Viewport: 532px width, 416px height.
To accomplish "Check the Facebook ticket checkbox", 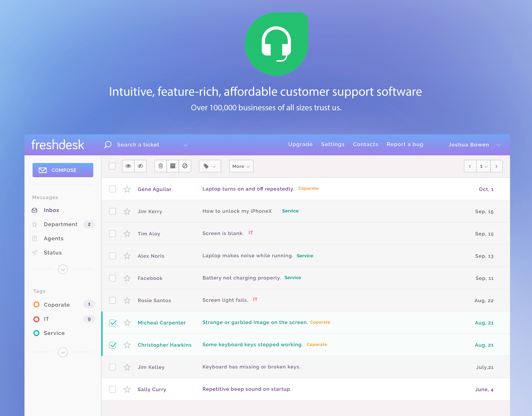I will pyautogui.click(x=112, y=278).
